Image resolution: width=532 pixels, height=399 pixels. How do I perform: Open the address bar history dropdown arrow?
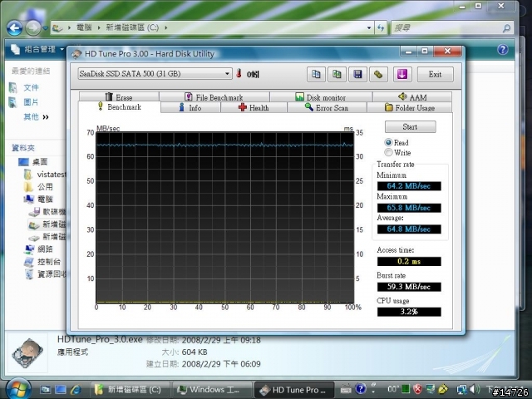pos(369,27)
